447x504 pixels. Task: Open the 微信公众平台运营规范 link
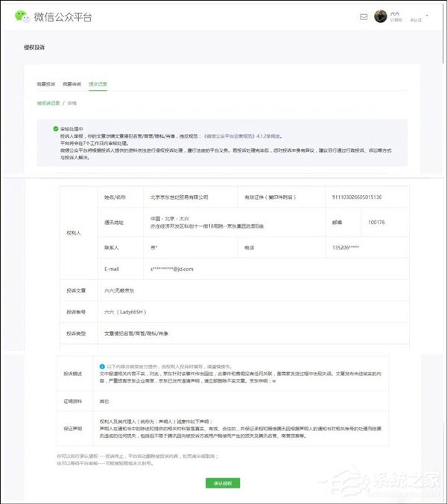229,136
